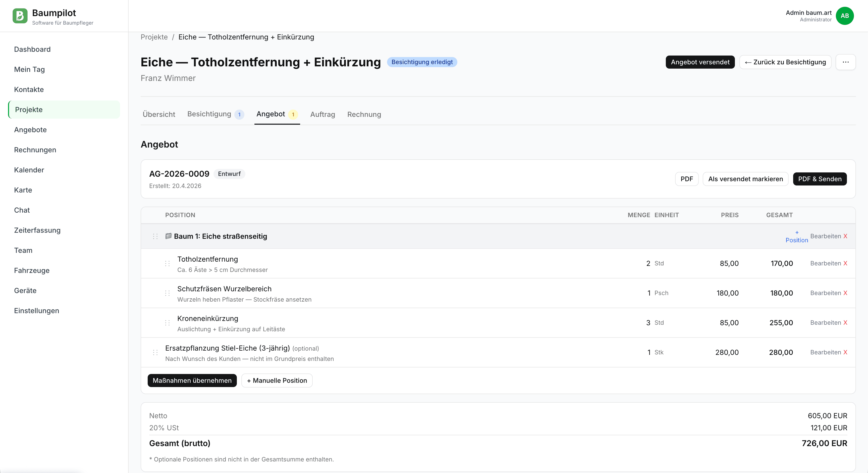Remove Kroneneinkürzung position with red X

pyautogui.click(x=845, y=323)
